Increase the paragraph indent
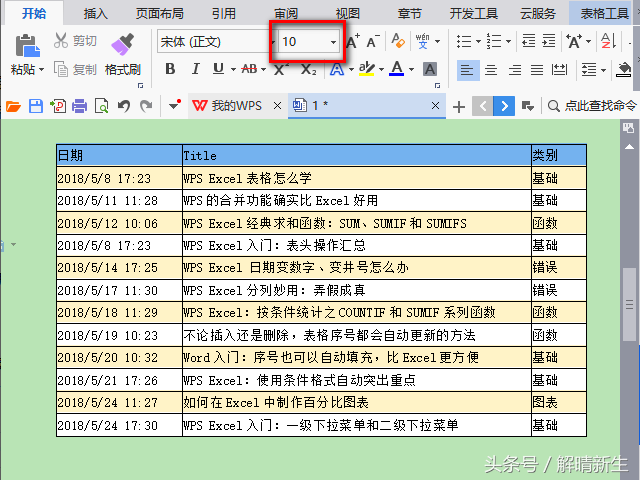Screen dimensions: 640x480 (549, 41)
